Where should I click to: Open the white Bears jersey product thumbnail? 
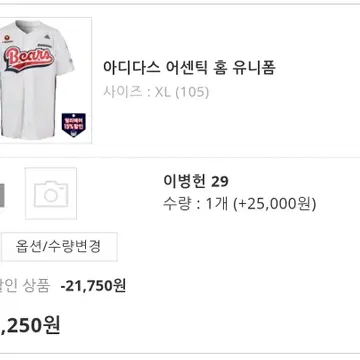pyautogui.click(x=45, y=80)
